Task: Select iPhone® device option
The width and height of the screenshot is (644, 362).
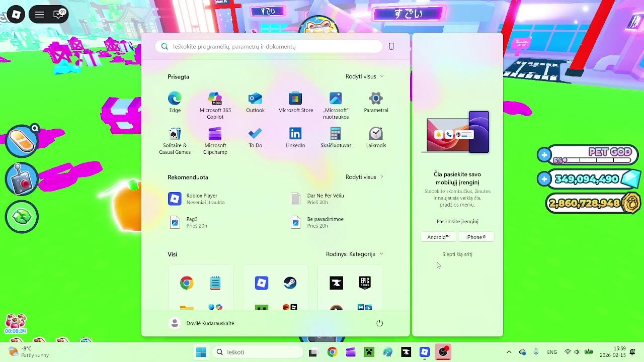Action: point(476,237)
